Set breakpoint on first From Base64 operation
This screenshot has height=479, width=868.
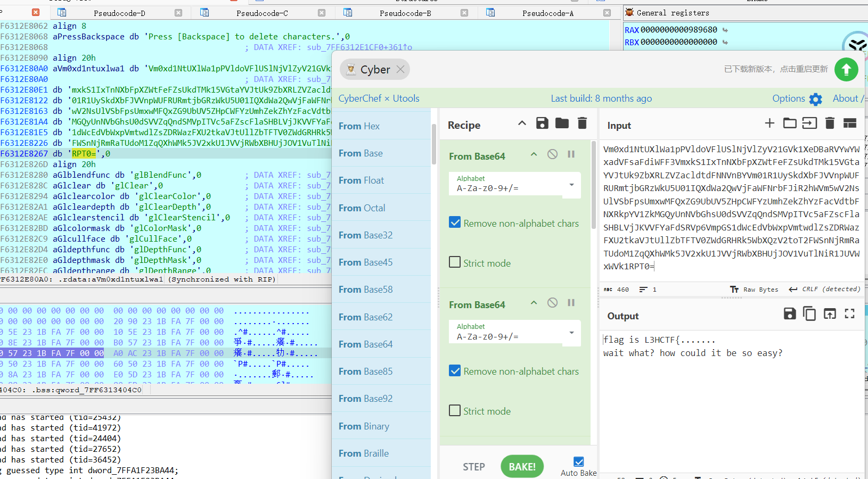(571, 154)
